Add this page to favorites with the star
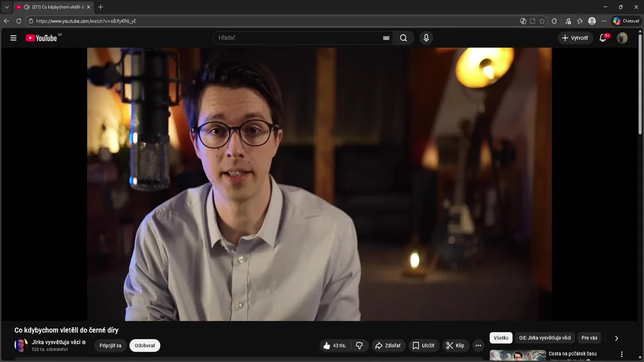The height and width of the screenshot is (362, 644). click(x=542, y=21)
